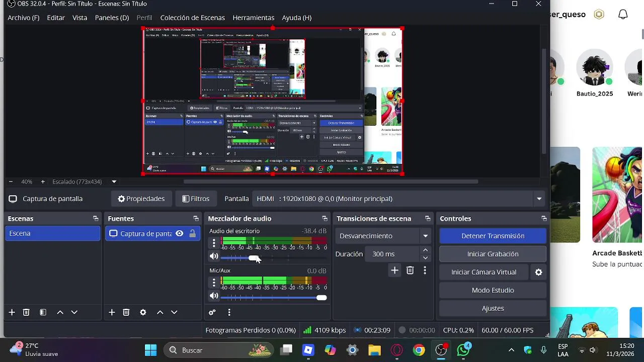Open Desvanecimiento transition dropdown

point(383,236)
